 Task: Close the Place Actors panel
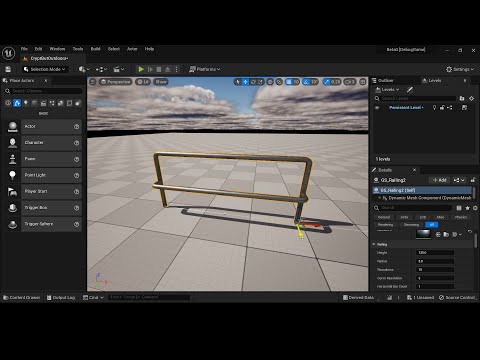click(x=46, y=81)
